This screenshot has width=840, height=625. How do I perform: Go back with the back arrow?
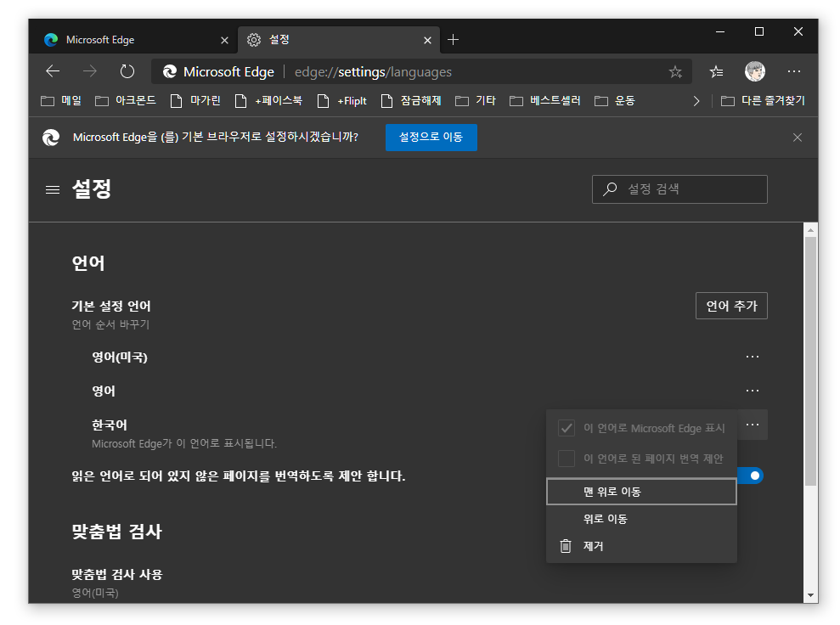pyautogui.click(x=53, y=71)
